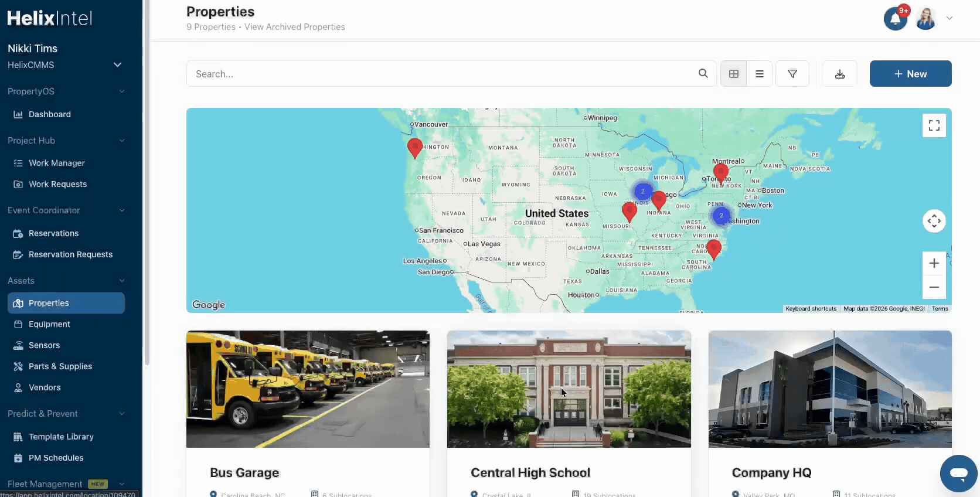This screenshot has height=497, width=980.
Task: Open the Illinois cluster marker
Action: [643, 191]
